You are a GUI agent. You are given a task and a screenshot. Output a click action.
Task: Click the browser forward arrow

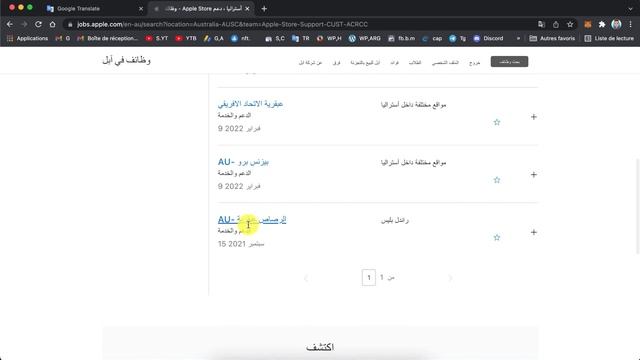pos(24,24)
